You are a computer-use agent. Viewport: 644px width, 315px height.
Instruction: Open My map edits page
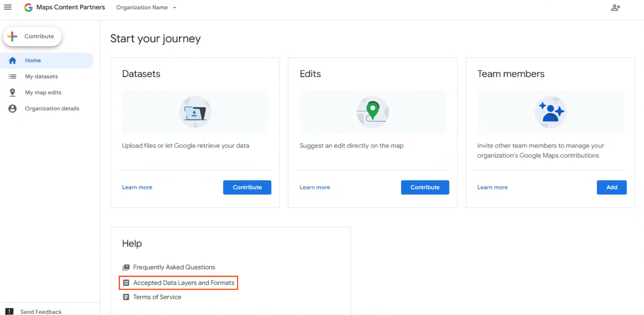(43, 92)
